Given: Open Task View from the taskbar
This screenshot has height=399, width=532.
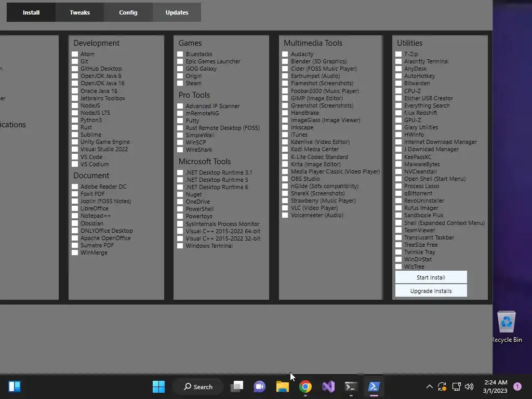Looking at the screenshot, I should pos(237,387).
